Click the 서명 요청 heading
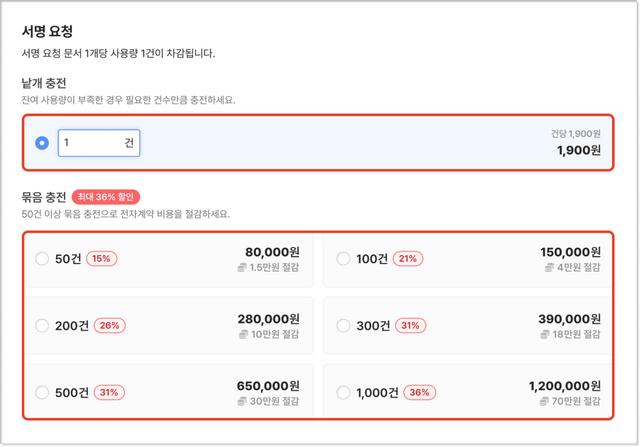This screenshot has width=640, height=447. coord(47,31)
